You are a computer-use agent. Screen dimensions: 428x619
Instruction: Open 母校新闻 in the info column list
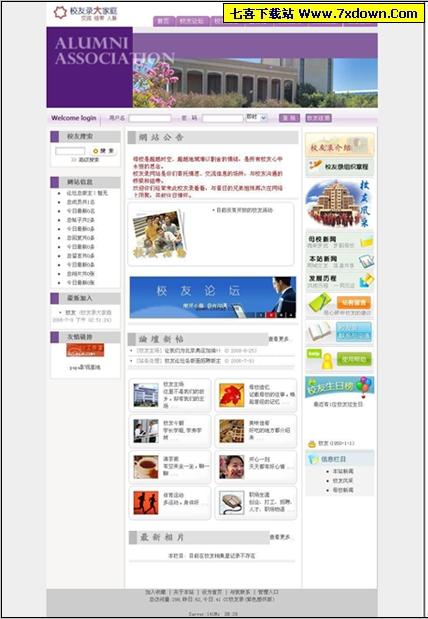(x=343, y=490)
